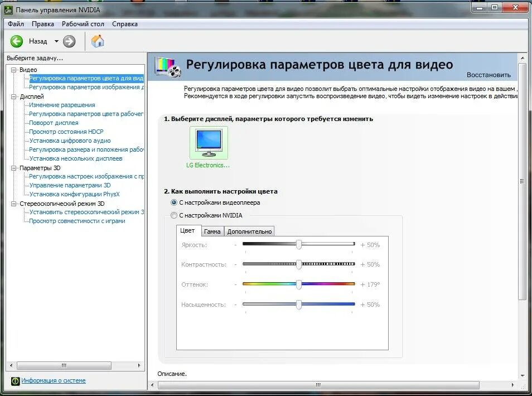
Task: Click the grey Forward arrow icon
Action: pos(69,41)
